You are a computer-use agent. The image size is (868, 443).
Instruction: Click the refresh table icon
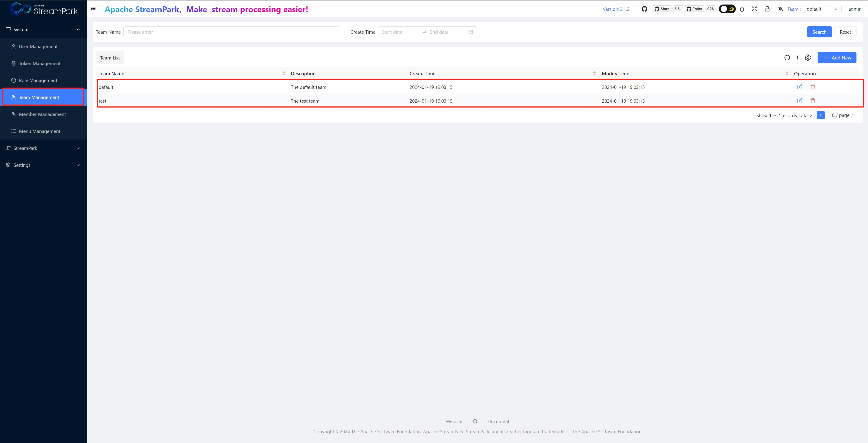(787, 58)
